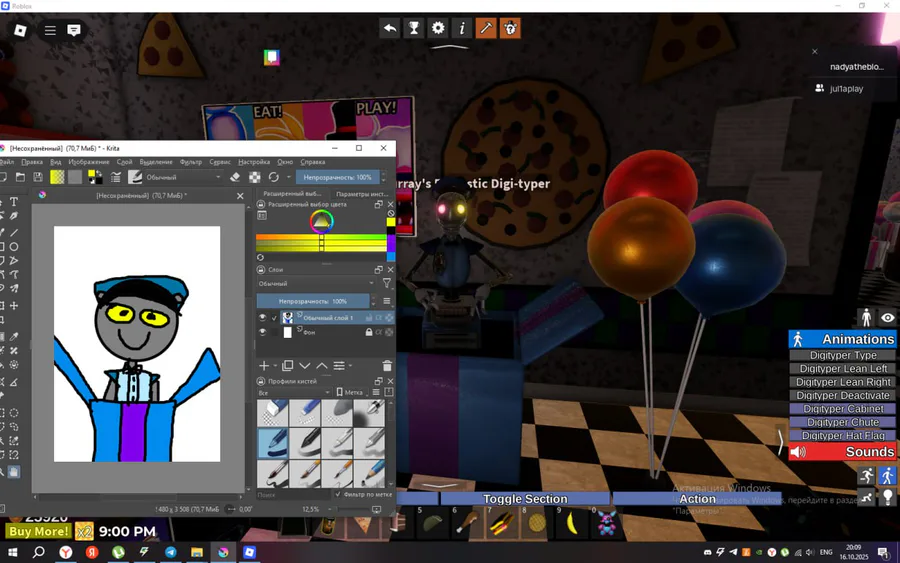Open the layer filter funnel dropdown

tap(387, 284)
